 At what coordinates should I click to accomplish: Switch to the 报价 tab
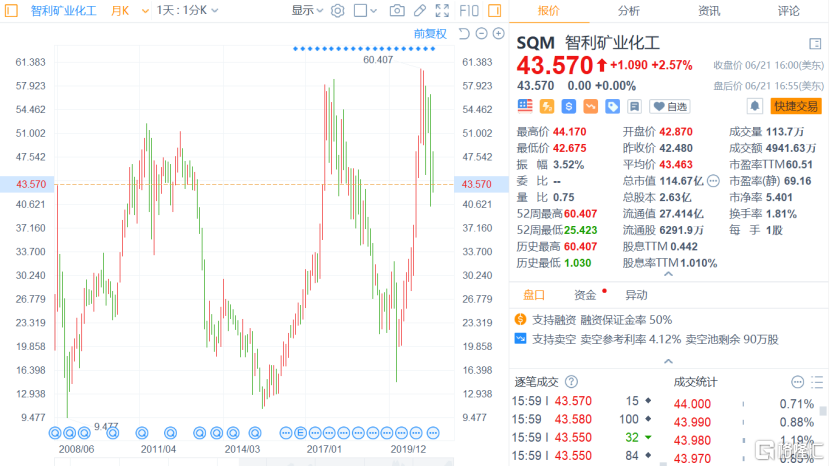(548, 11)
